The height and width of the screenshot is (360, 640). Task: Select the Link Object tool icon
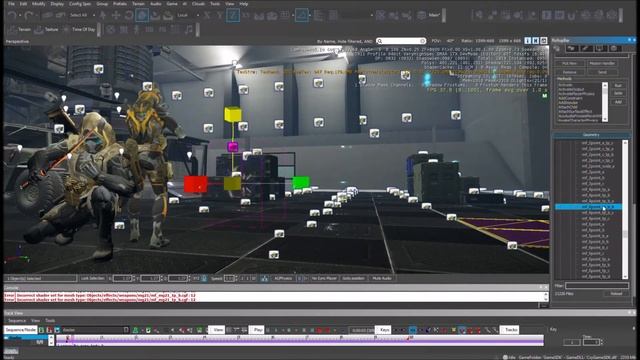[47, 16]
